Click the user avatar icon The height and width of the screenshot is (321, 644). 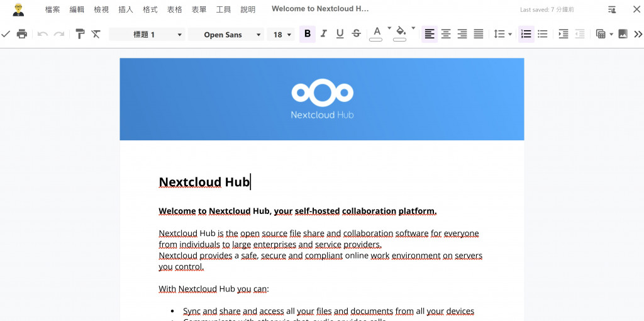18,9
